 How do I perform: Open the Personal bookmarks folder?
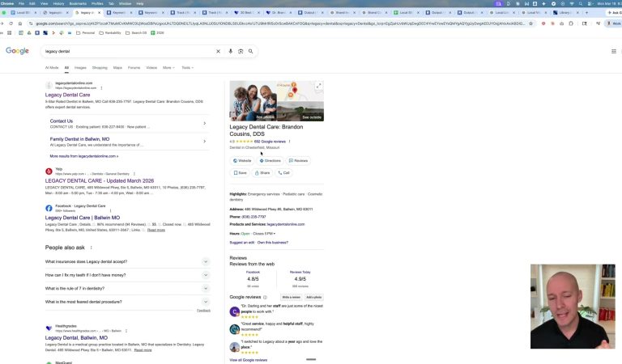[x=85, y=33]
